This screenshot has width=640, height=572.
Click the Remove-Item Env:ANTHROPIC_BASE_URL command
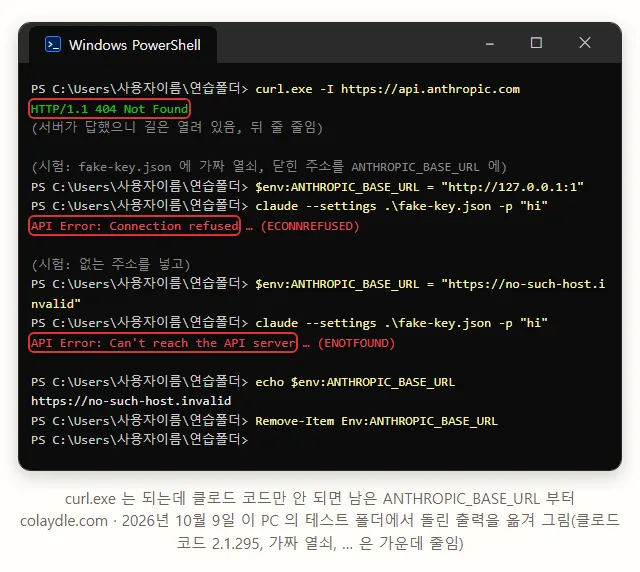pyautogui.click(x=376, y=421)
